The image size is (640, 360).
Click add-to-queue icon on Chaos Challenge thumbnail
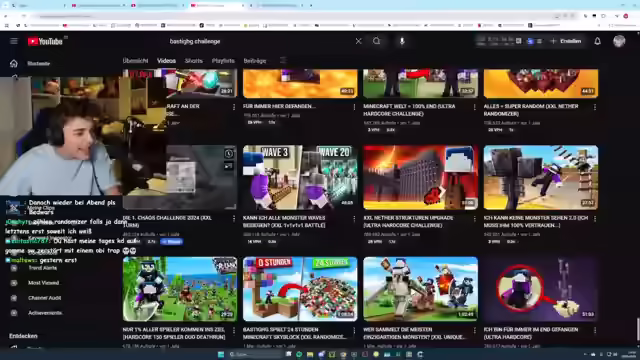point(229,166)
